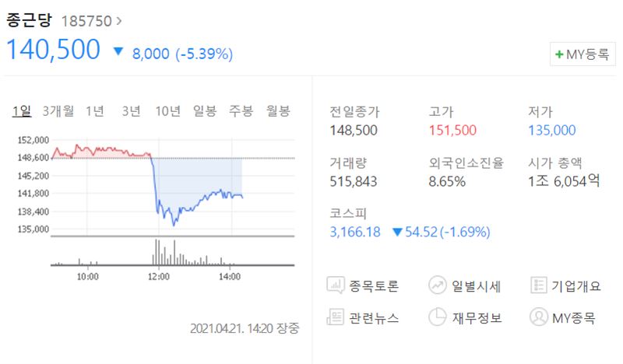This screenshot has width=623, height=364.
Task: Show the 일봉 daily candle chart
Action: (205, 110)
